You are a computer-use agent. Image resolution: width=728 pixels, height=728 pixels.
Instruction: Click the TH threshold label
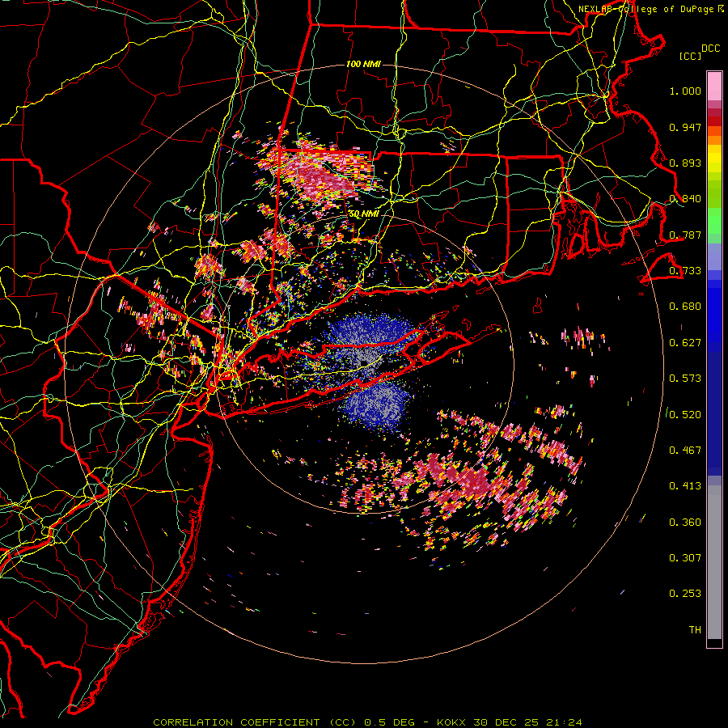pyautogui.click(x=695, y=630)
